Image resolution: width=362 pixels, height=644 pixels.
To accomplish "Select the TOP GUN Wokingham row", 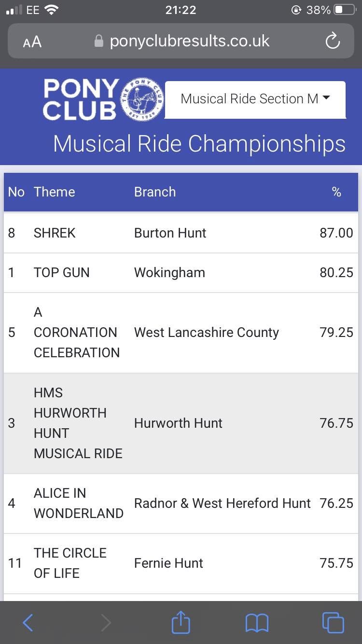I will 181,273.
